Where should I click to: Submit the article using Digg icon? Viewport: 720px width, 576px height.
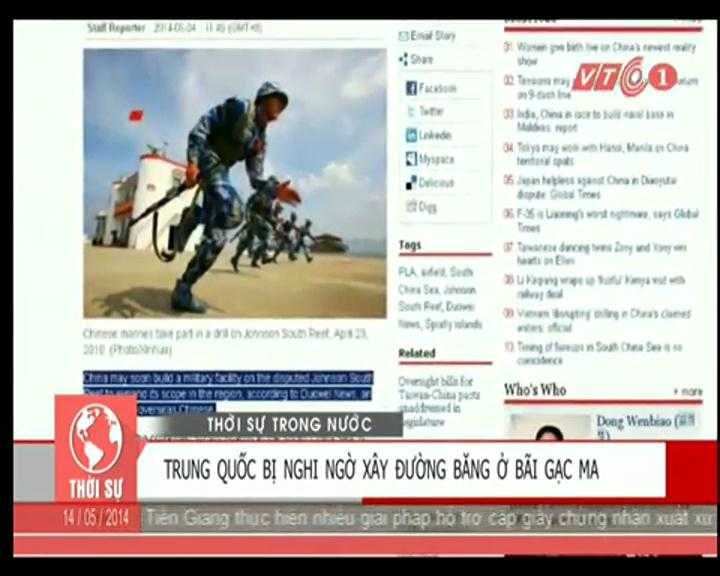[411, 207]
